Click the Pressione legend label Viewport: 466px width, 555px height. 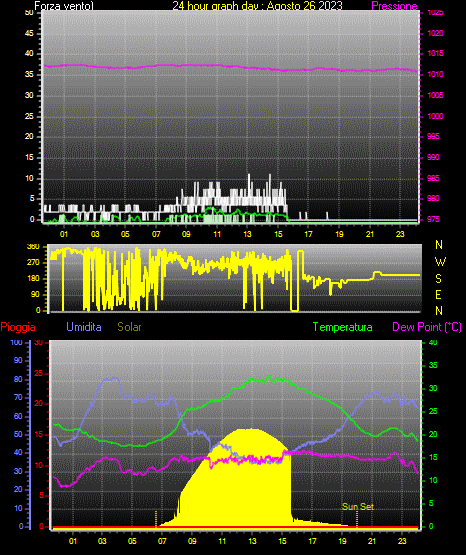[x=394, y=6]
